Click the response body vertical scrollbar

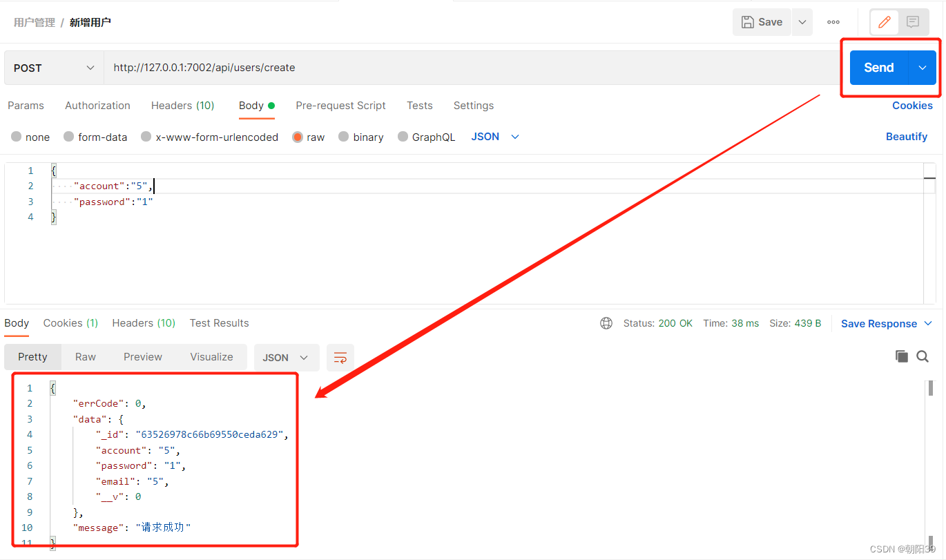(931, 388)
